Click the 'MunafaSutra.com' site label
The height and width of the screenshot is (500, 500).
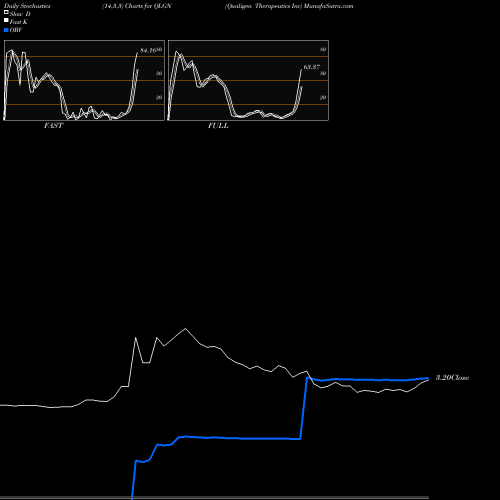point(328,6)
